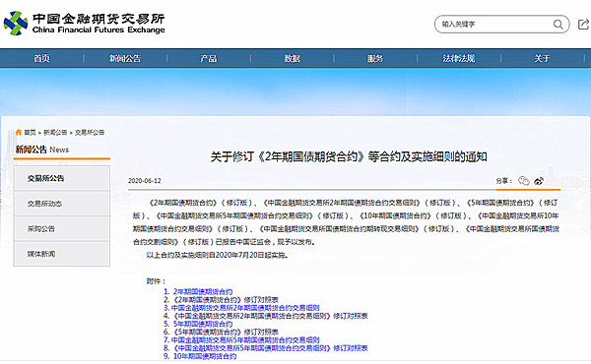Open the 首页 navigation menu item
Image resolution: width=591 pixels, height=364 pixels.
click(x=41, y=58)
